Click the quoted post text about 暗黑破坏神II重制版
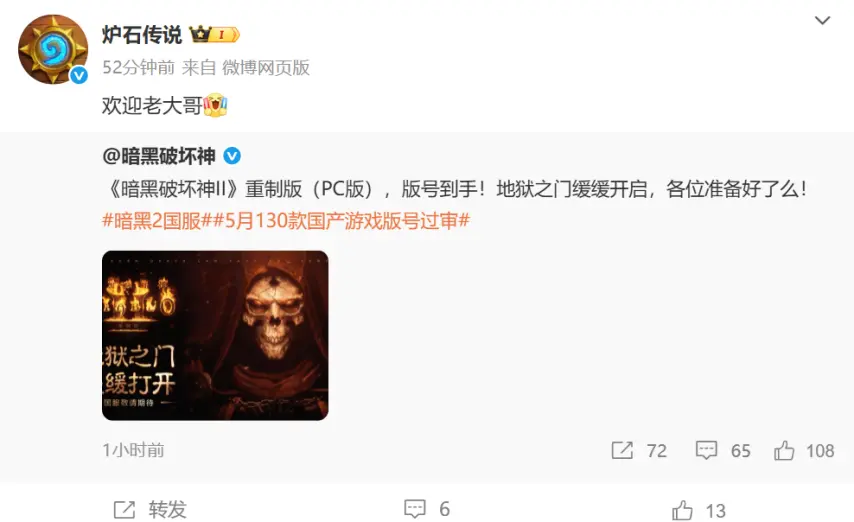Screen dimensions: 854x522 [x=456, y=189]
